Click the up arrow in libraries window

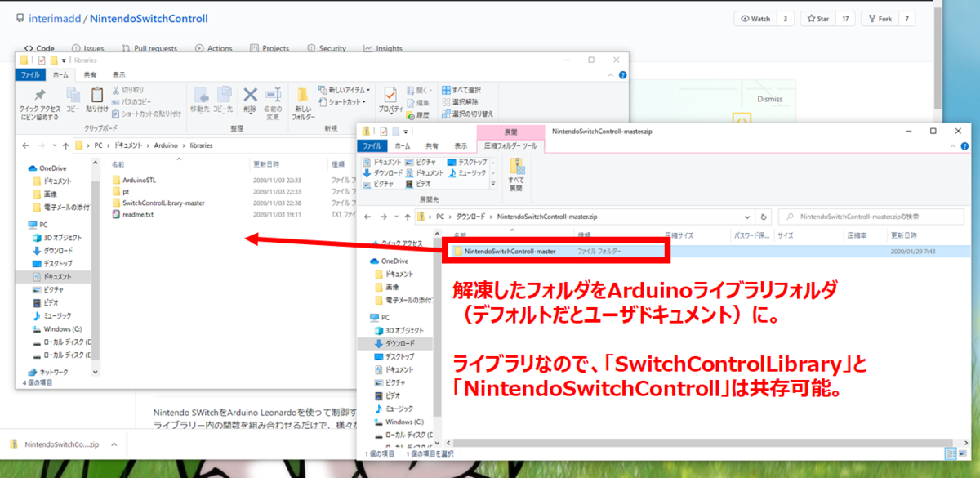65,145
